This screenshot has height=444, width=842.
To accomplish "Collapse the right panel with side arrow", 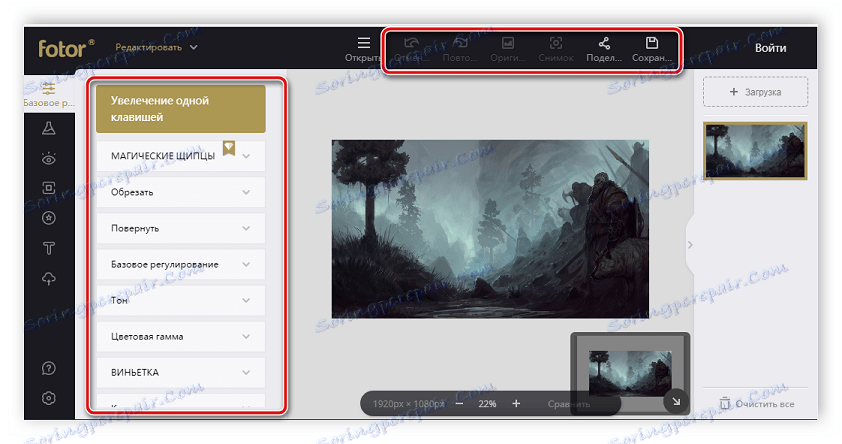I will point(690,245).
